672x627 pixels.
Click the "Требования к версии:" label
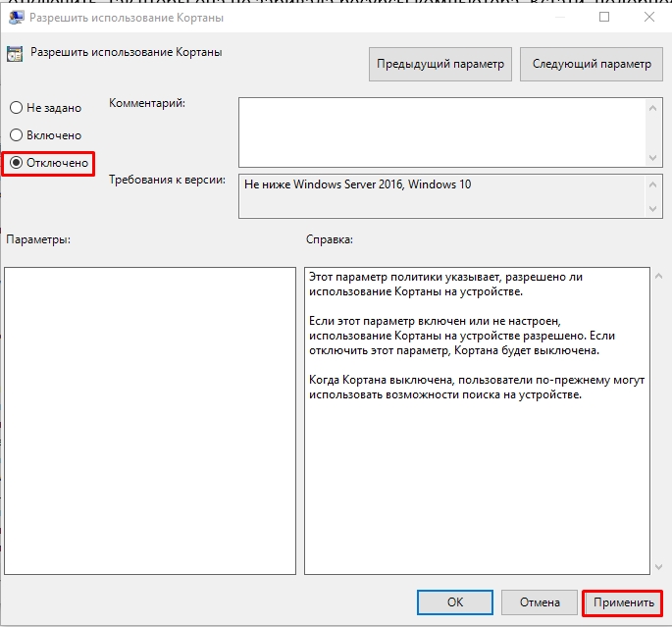tap(167, 180)
